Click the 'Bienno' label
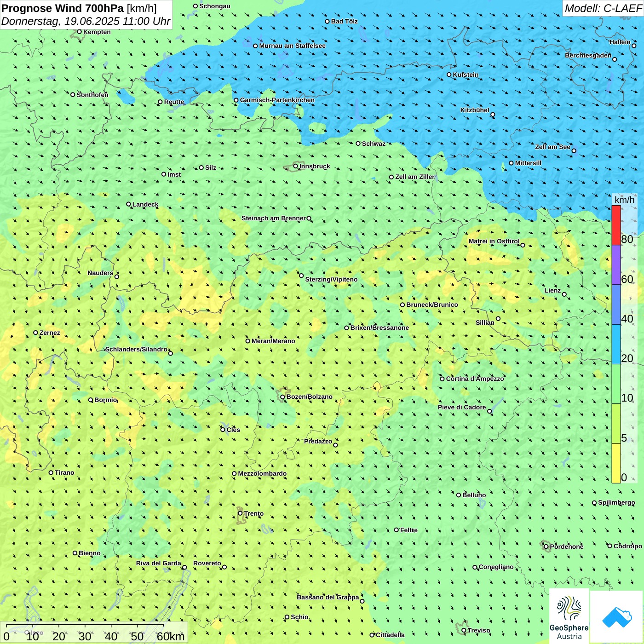This screenshot has height=644, width=644. [x=90, y=553]
